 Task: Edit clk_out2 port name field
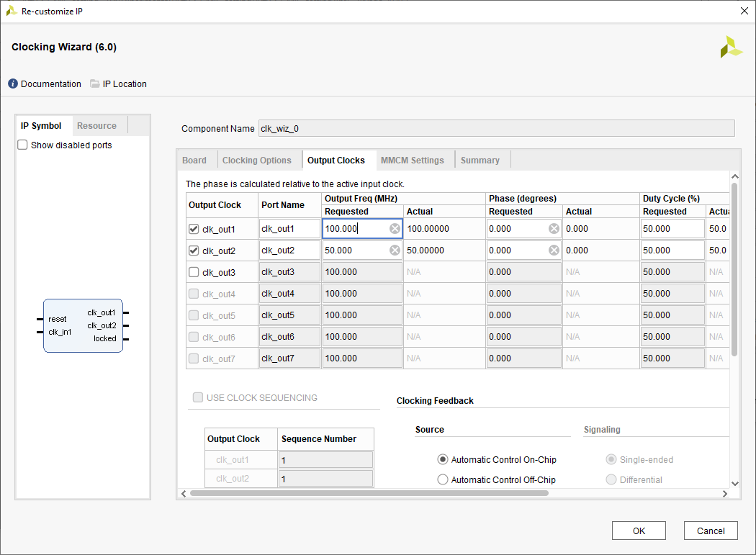click(289, 251)
